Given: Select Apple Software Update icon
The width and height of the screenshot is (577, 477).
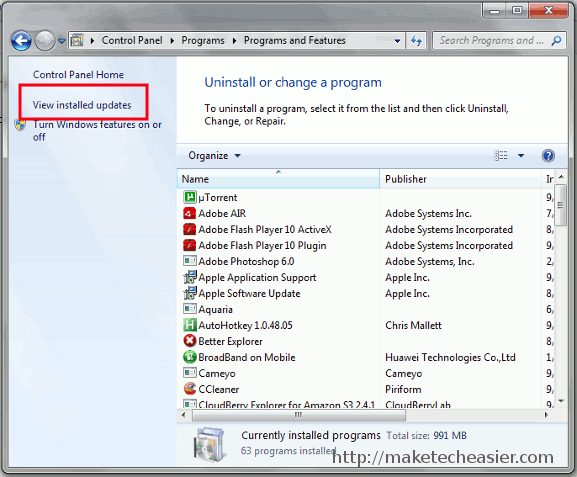Looking at the screenshot, I should tap(190, 293).
